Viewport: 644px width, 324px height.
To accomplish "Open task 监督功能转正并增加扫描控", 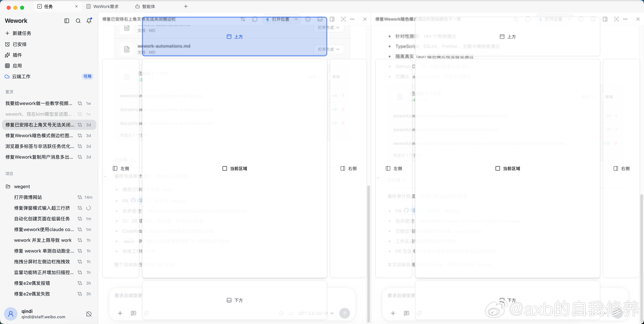I will click(x=49, y=273).
